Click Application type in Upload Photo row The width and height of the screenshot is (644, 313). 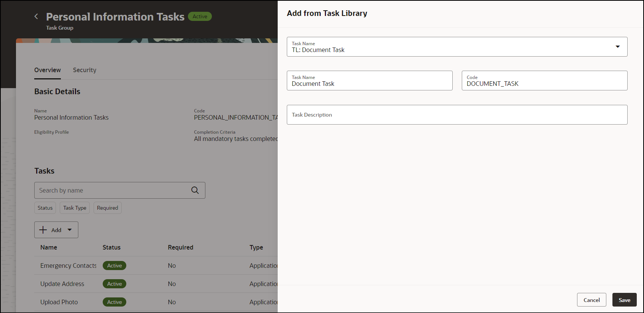(x=264, y=302)
